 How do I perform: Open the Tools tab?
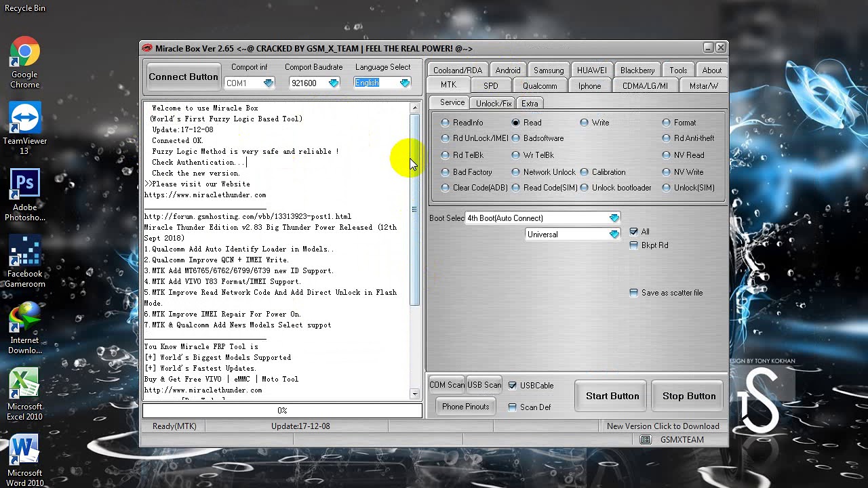pos(678,70)
